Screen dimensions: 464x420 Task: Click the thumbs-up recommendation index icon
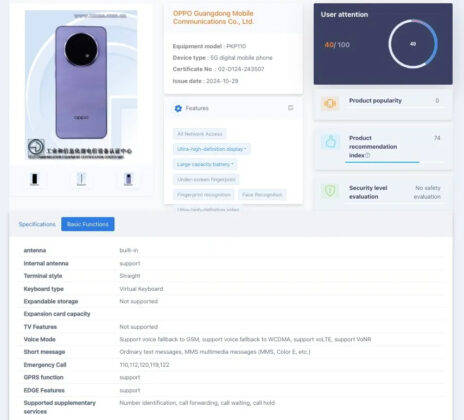pyautogui.click(x=330, y=142)
